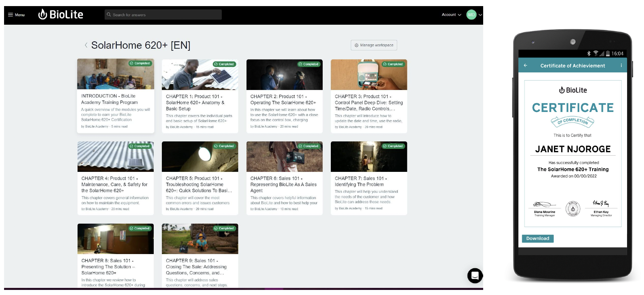
Task: Open CHAPTER 5 Troubleshooting SolarHome title
Action: tap(199, 184)
